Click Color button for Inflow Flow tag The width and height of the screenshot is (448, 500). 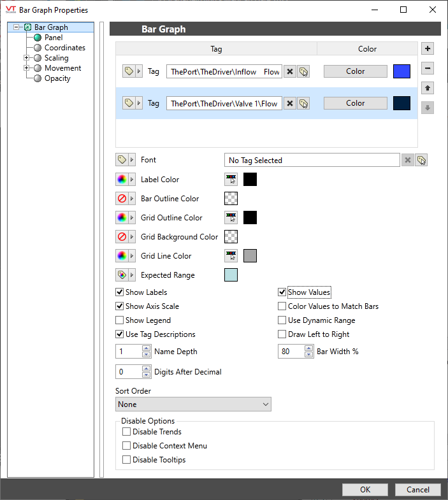(355, 71)
